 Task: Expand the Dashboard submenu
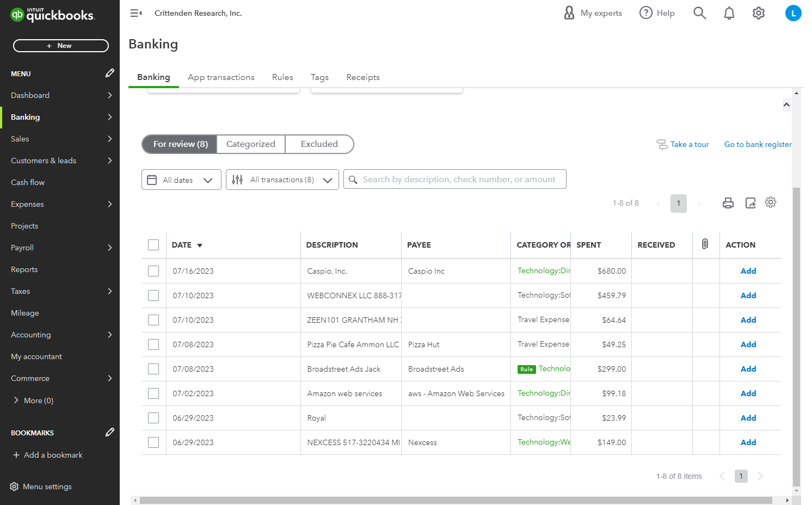110,95
